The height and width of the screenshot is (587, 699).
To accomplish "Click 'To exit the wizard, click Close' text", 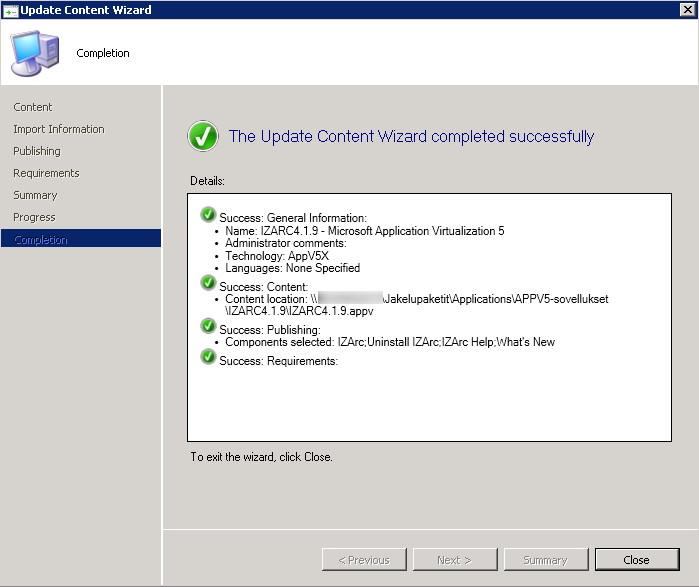I will (261, 457).
